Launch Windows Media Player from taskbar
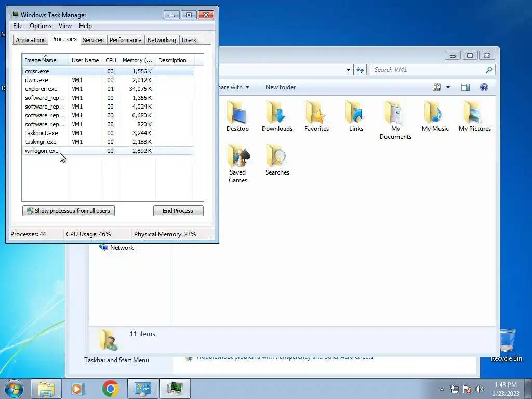Screen dimensions: 532x399 click(78, 389)
